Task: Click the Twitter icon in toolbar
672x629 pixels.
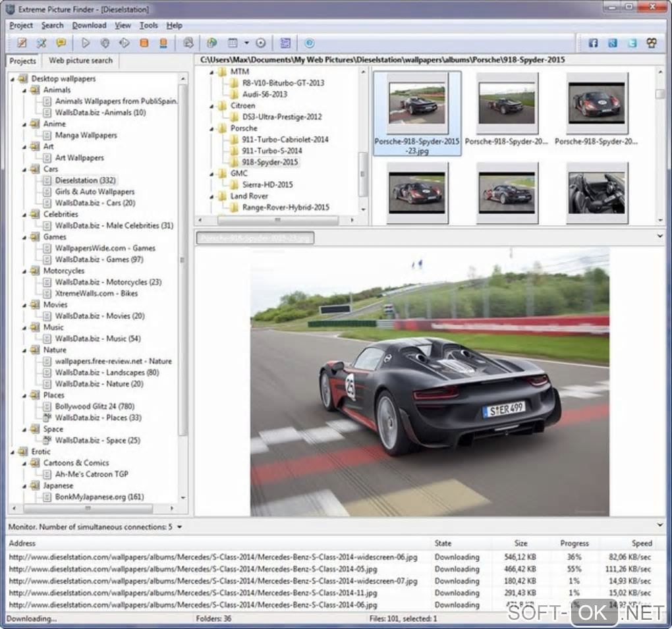Action: (632, 43)
